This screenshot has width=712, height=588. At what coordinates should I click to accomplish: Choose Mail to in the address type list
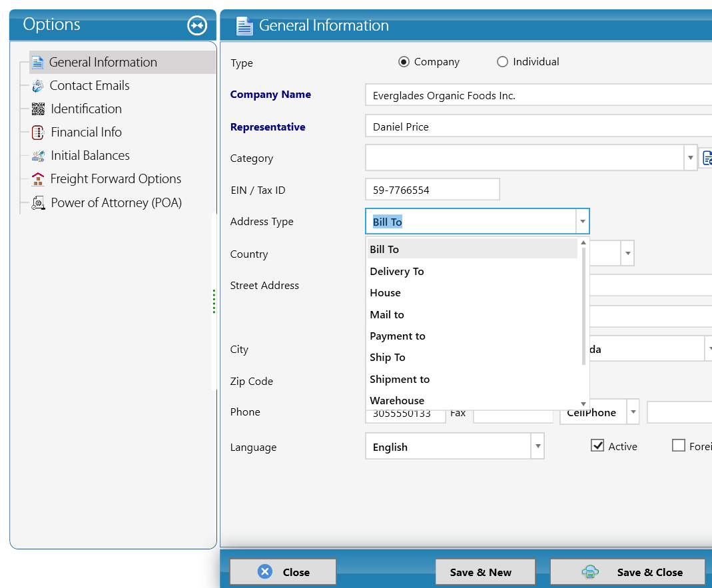click(x=472, y=315)
